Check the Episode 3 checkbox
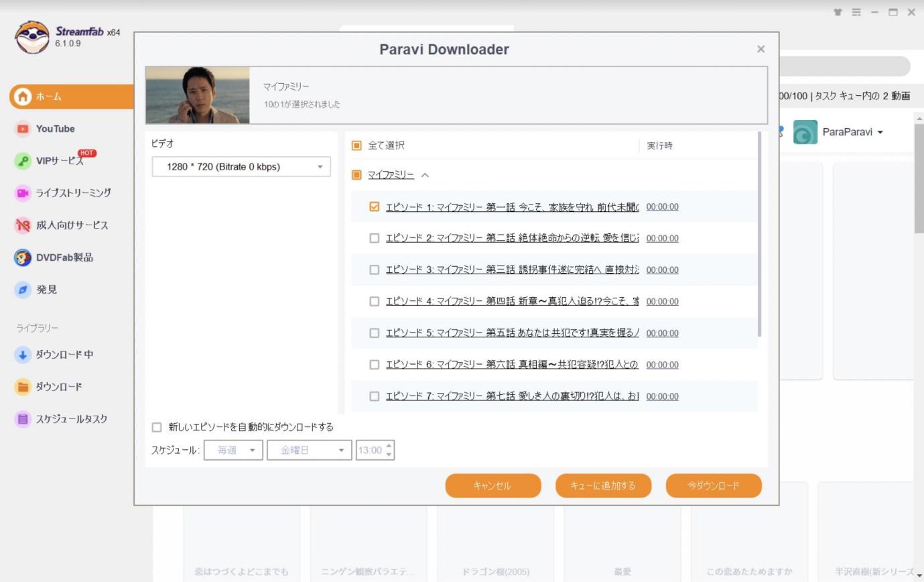 coord(375,270)
